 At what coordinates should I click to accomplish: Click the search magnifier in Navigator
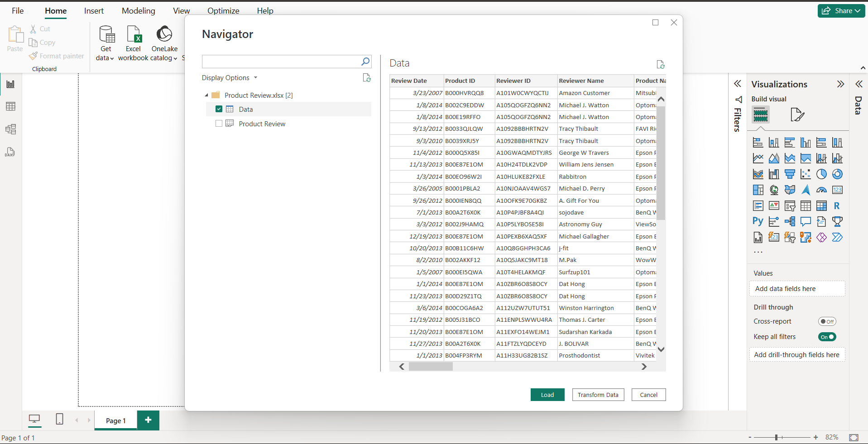point(365,62)
